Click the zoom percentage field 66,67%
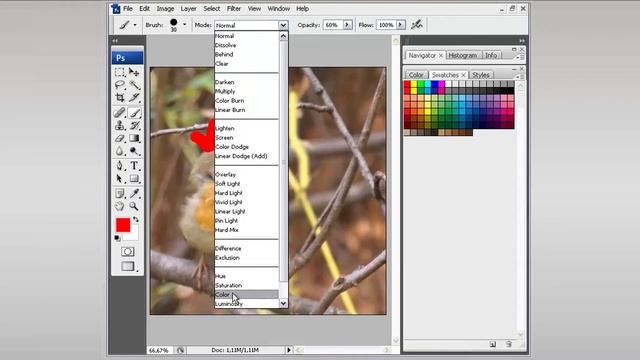This screenshot has width=640, height=360. coord(159,350)
